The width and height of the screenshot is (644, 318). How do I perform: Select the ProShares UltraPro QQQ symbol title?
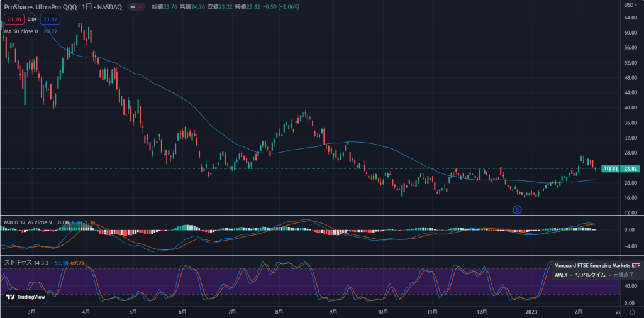pos(39,7)
